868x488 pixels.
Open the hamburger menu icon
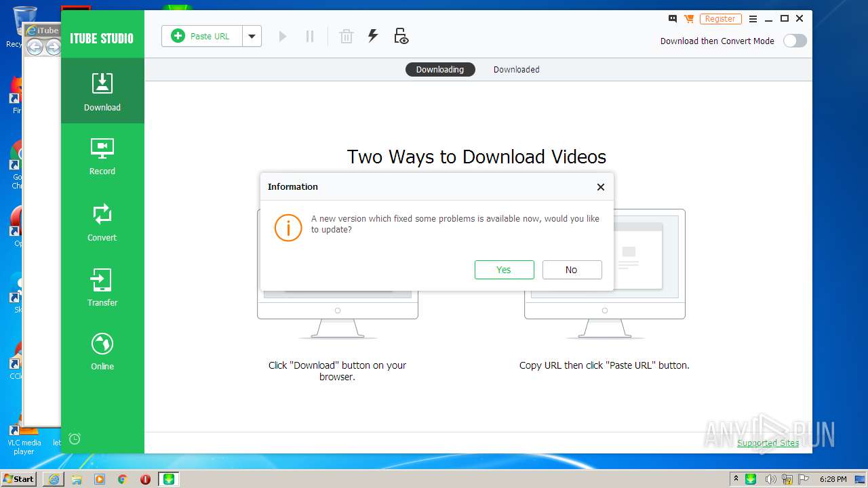click(753, 19)
